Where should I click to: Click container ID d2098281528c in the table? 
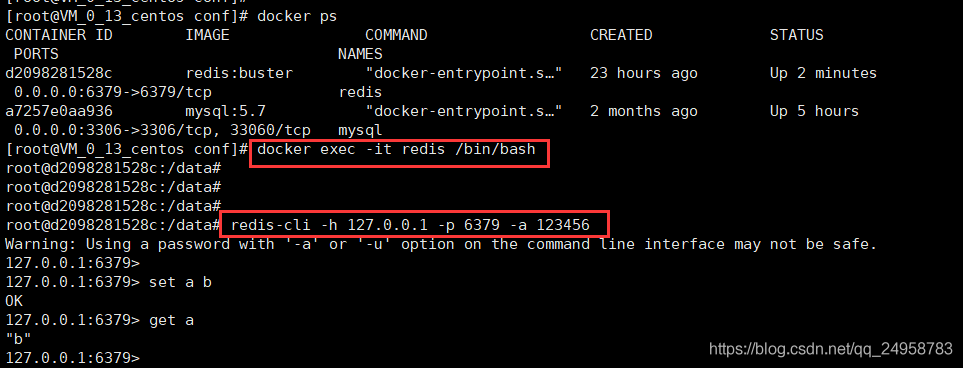tap(59, 74)
